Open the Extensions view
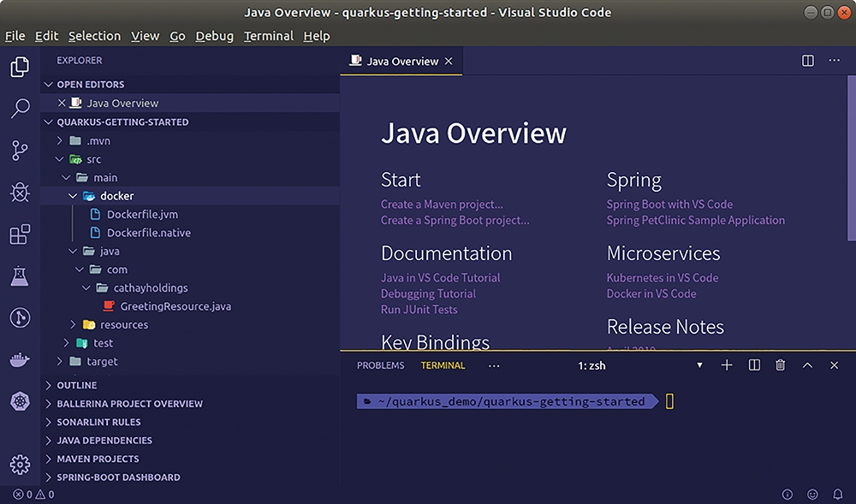 point(20,234)
